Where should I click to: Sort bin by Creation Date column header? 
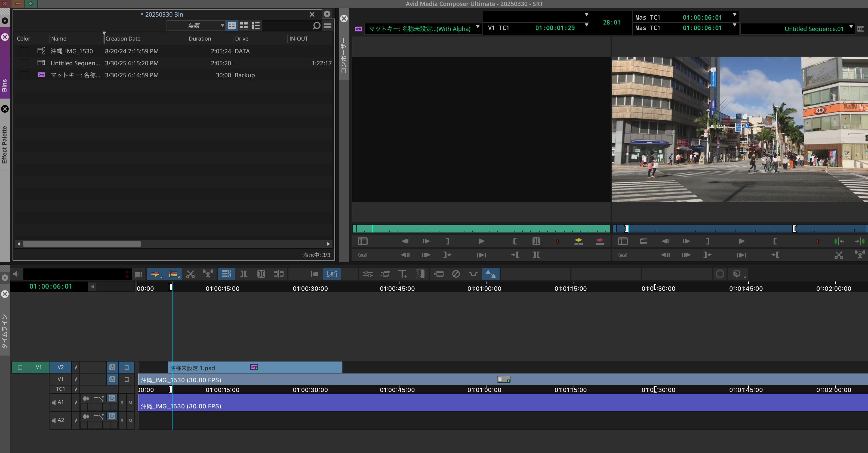click(x=123, y=39)
